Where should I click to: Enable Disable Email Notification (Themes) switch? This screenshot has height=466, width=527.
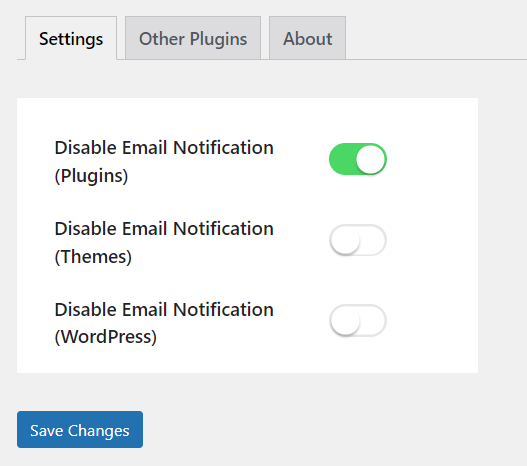click(358, 240)
